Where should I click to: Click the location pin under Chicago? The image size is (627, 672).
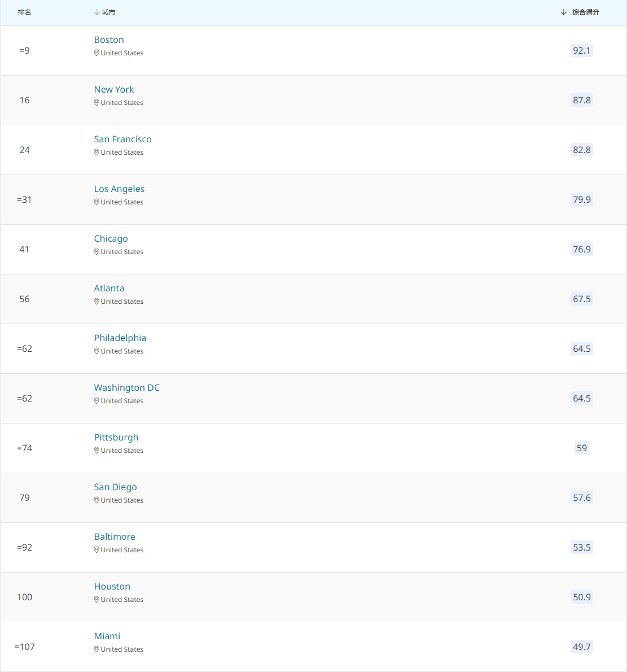97,252
